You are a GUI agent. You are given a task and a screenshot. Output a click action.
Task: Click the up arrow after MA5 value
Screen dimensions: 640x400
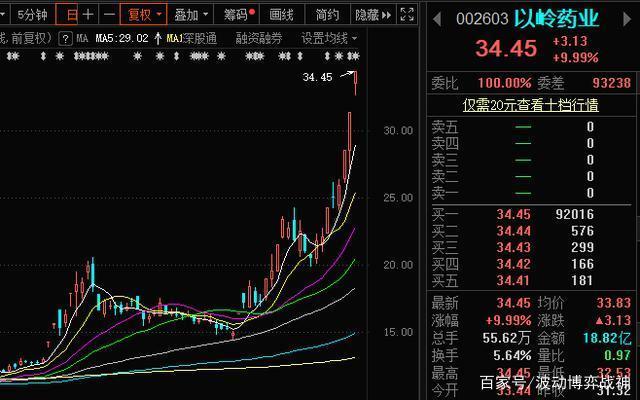pyautogui.click(x=158, y=39)
